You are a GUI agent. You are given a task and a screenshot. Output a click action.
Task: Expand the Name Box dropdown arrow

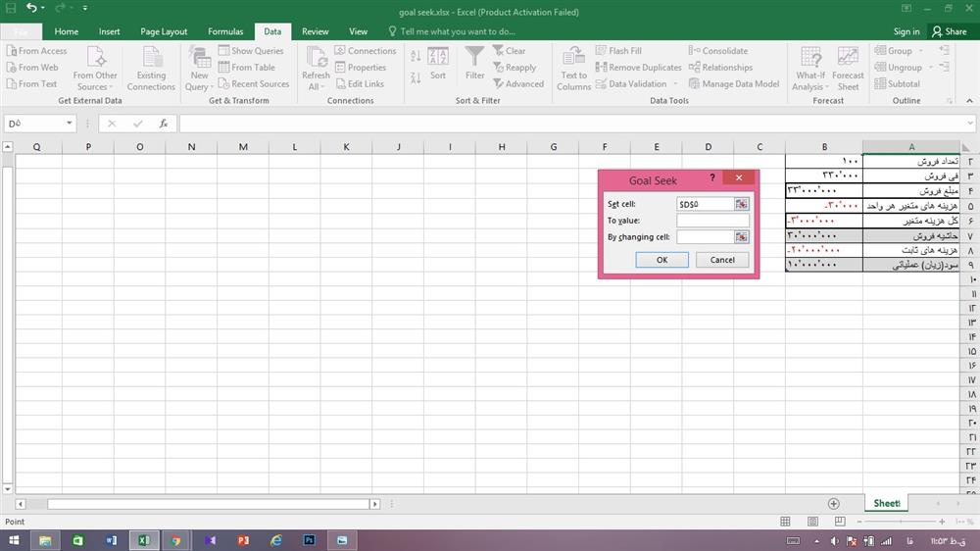coord(70,124)
